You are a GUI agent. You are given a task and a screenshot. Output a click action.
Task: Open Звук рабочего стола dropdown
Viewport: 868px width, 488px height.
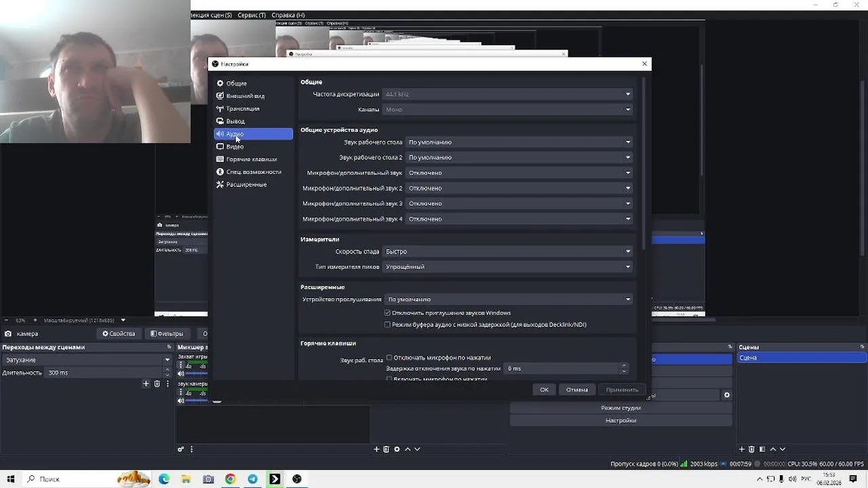(519, 142)
